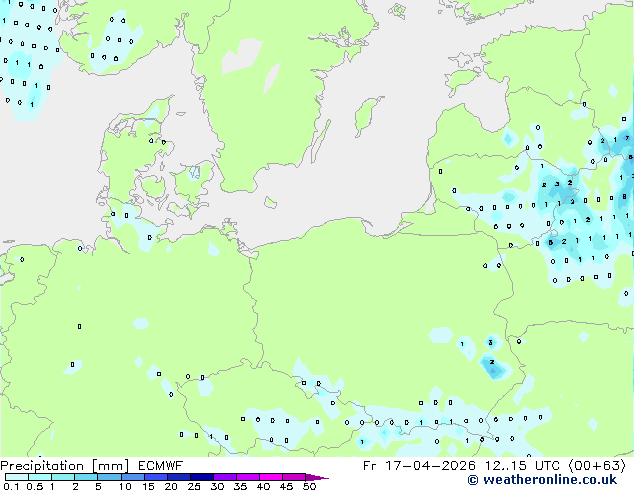Viewport: 634px width, 490px height.
Task: Click the 1–2 mm legend color swatch
Action: [63, 477]
